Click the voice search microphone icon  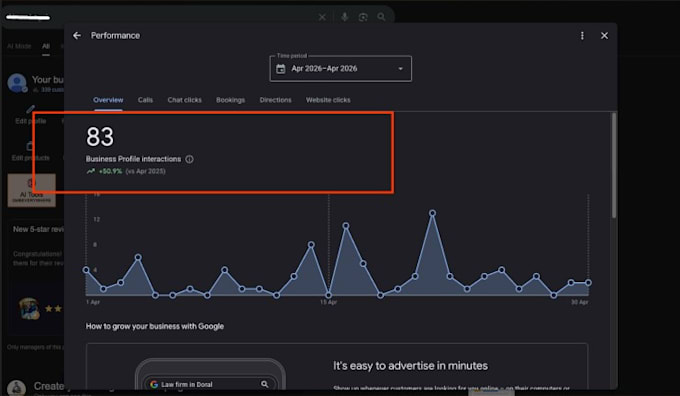pos(344,17)
